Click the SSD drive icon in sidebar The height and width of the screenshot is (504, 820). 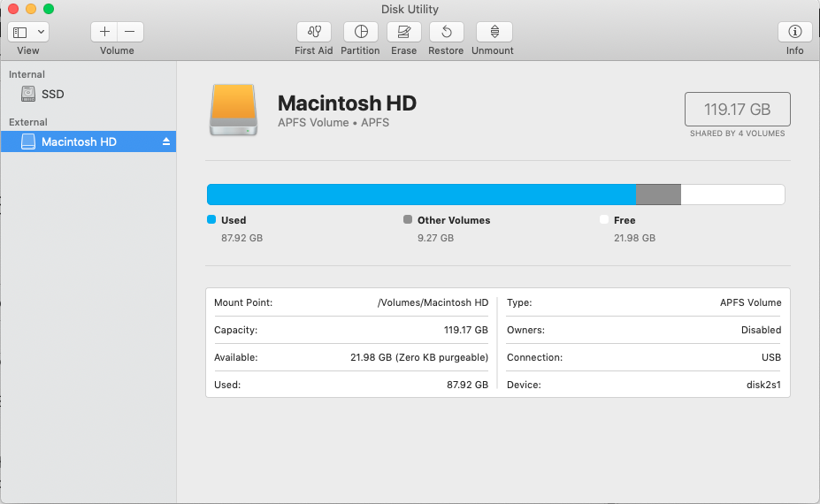coord(28,94)
